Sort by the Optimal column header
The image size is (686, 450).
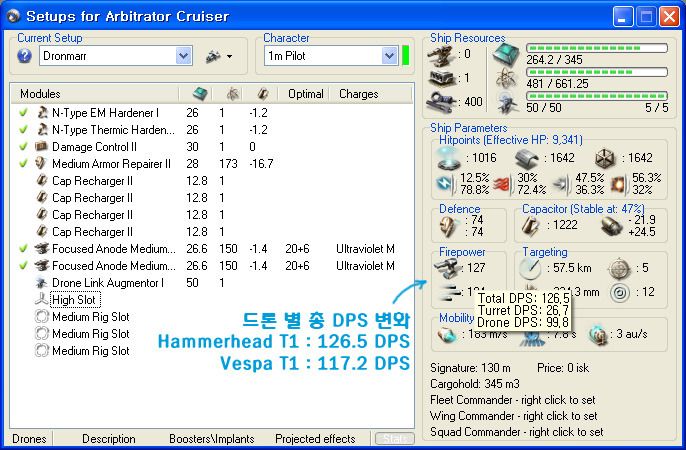pos(305,94)
